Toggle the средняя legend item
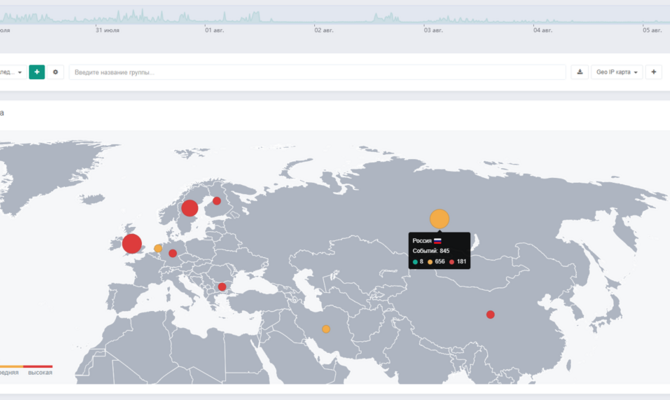This screenshot has width=670, height=400. tap(9, 372)
